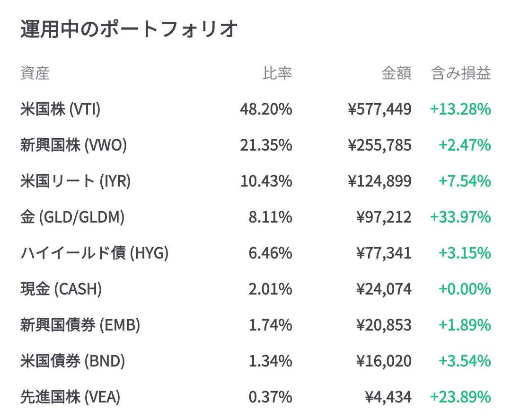The image size is (511, 420).
Task: Open 米国リート (IYR) details
Action: tap(76, 181)
